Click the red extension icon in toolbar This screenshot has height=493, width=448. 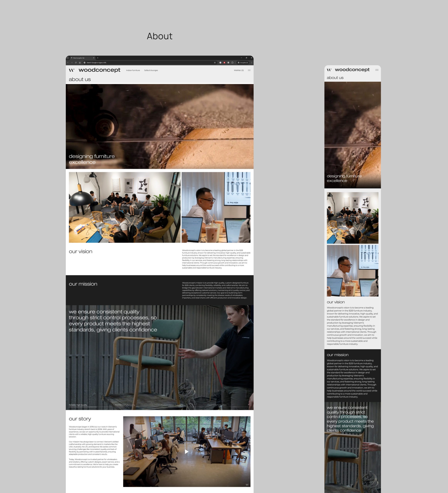224,63
